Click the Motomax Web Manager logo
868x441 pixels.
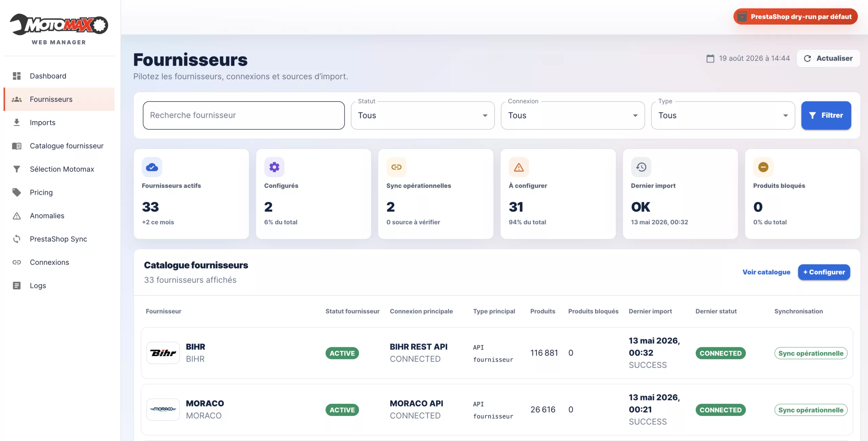click(59, 29)
